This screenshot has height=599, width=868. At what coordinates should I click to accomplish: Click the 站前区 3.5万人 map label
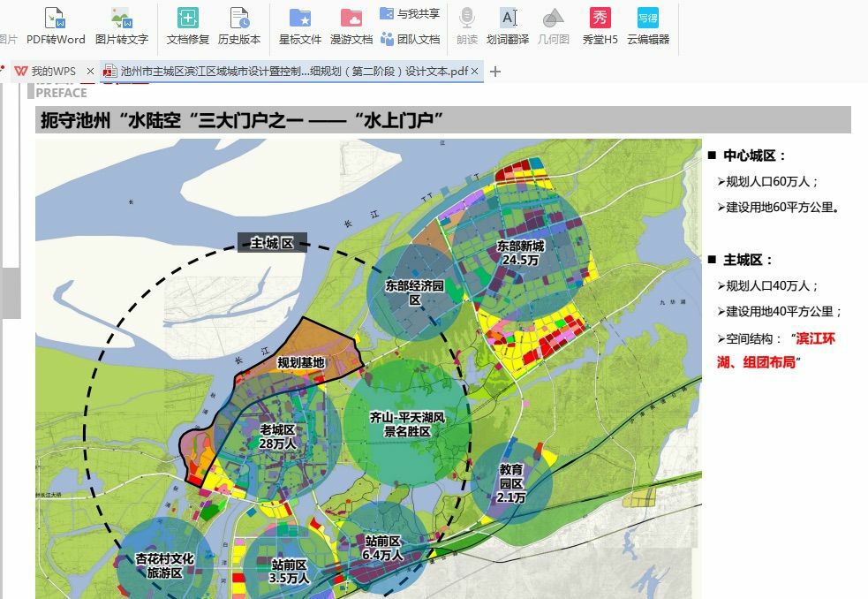tap(289, 572)
